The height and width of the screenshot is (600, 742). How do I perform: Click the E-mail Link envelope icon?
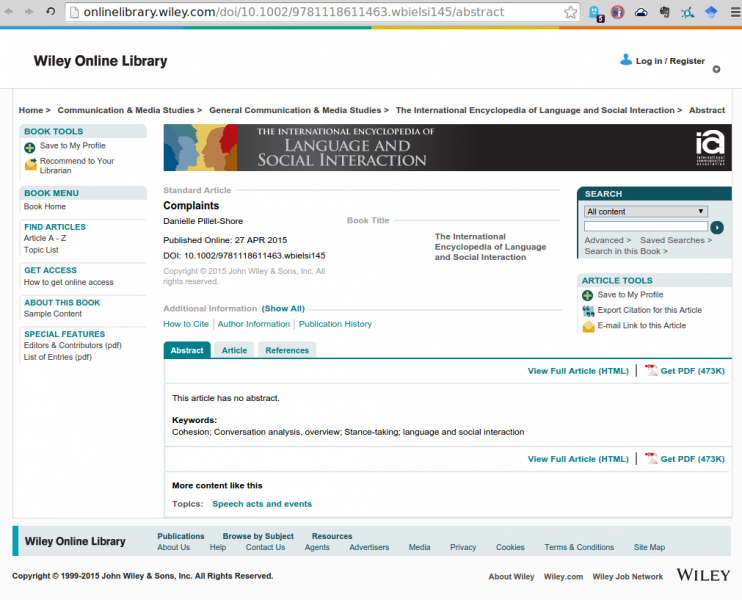tap(588, 326)
